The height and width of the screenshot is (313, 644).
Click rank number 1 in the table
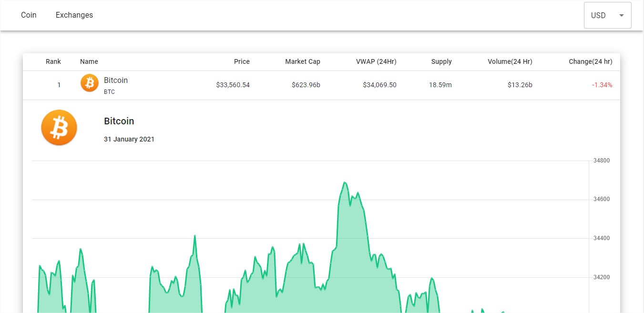[x=59, y=85]
